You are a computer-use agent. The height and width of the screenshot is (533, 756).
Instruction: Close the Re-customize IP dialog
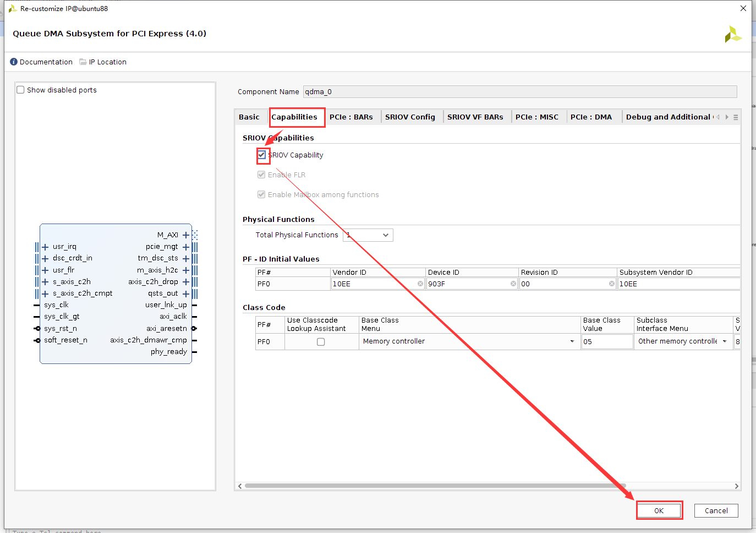(743, 8)
